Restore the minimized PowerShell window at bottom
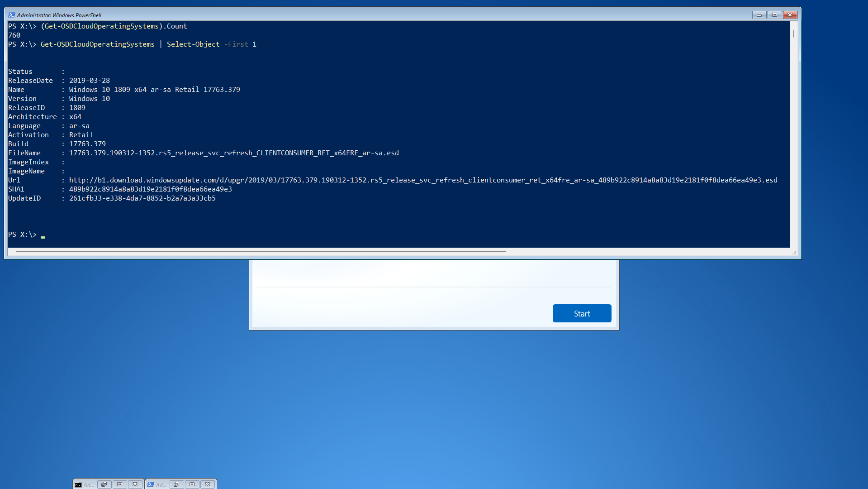Screen dimensions: 868x489 click(x=176, y=484)
